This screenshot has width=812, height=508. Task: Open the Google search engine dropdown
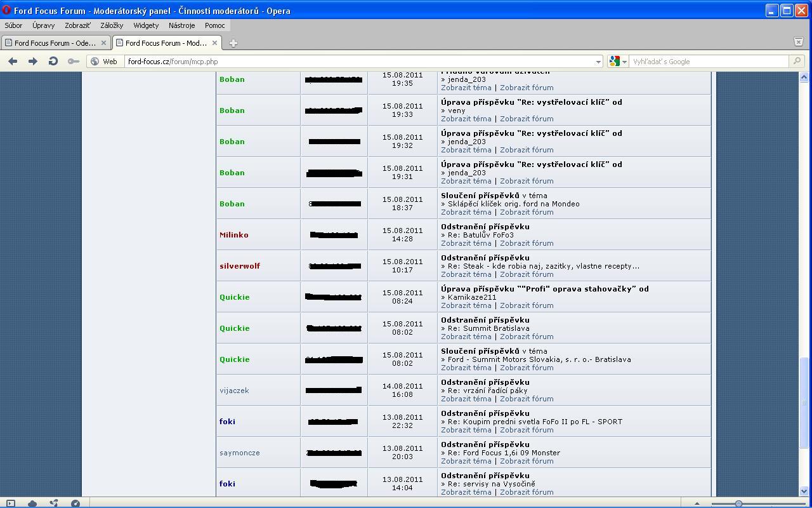pos(618,62)
